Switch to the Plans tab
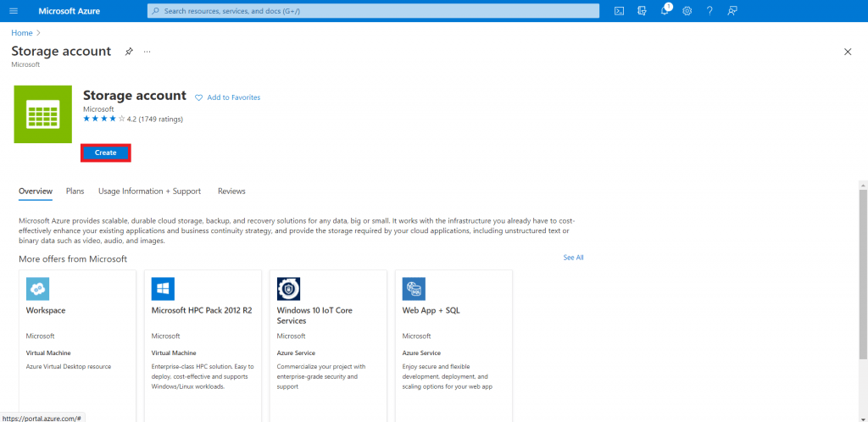868x422 pixels. click(x=75, y=192)
